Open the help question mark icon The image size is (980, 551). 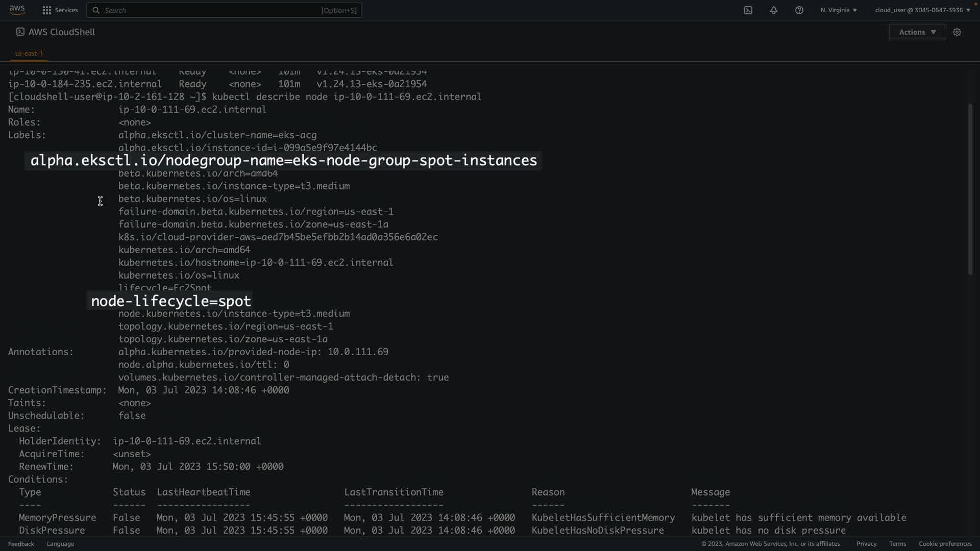[x=799, y=10]
